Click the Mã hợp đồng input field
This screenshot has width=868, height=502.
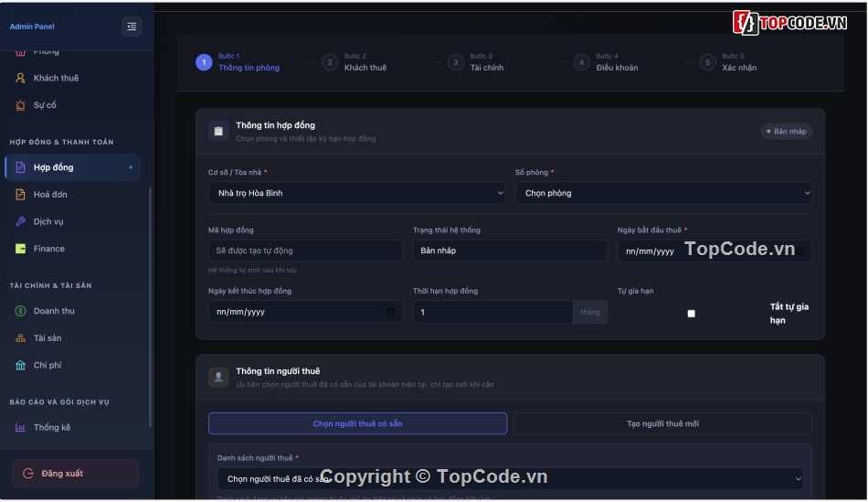305,251
